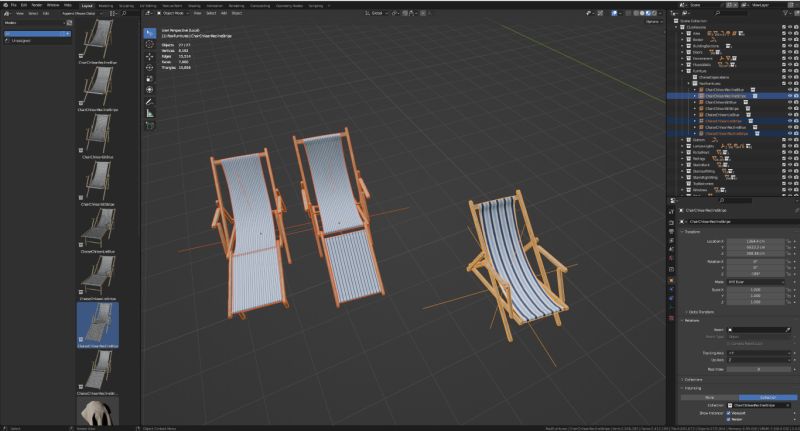Screen dimensions: 800x431
Task: Open the viewport Add menu
Action: tap(223, 13)
